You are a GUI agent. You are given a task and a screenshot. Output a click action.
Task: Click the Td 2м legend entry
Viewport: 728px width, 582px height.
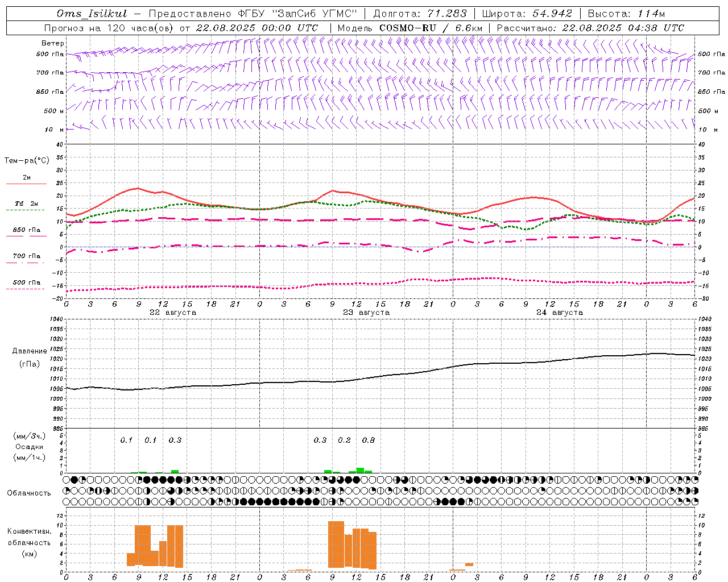[27, 204]
